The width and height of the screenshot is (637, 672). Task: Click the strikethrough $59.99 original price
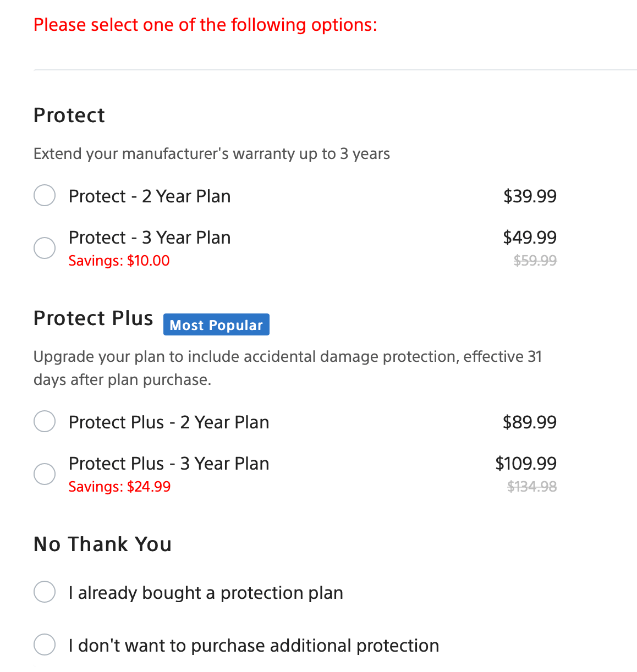pyautogui.click(x=535, y=260)
